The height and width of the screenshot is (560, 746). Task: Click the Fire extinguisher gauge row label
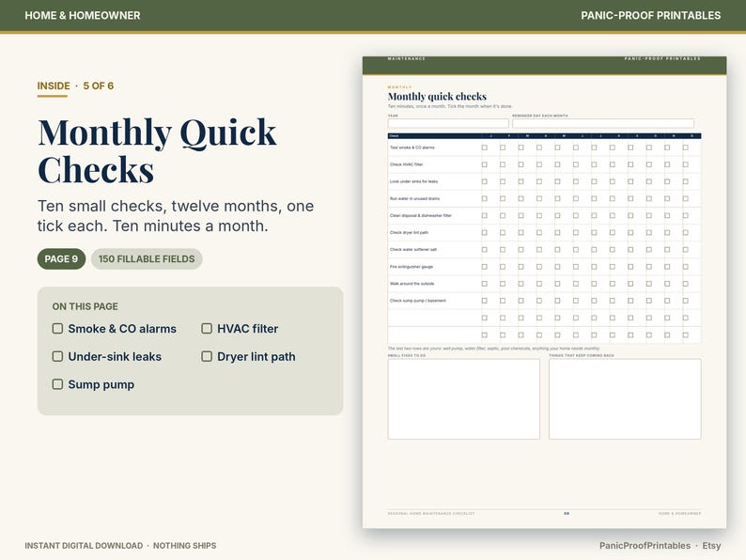[x=412, y=267]
